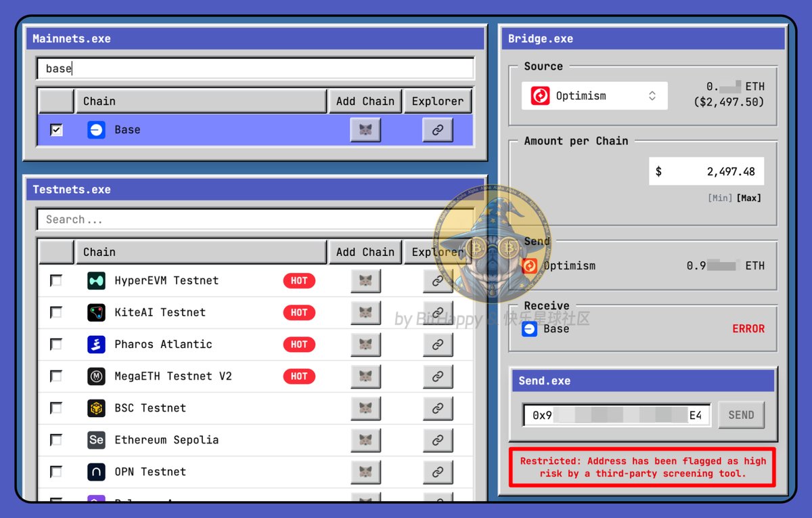Click the recipient address field in Send.exe
This screenshot has width=812, height=518.
point(616,415)
